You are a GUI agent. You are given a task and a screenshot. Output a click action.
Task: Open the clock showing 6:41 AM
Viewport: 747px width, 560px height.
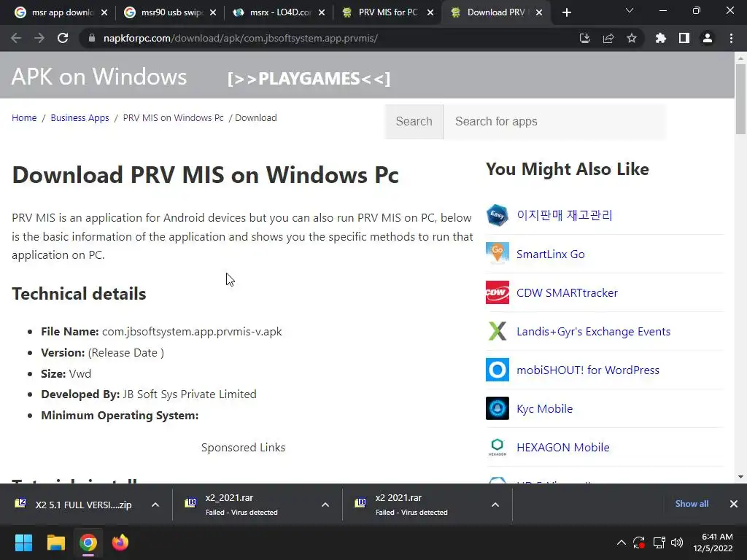point(712,542)
